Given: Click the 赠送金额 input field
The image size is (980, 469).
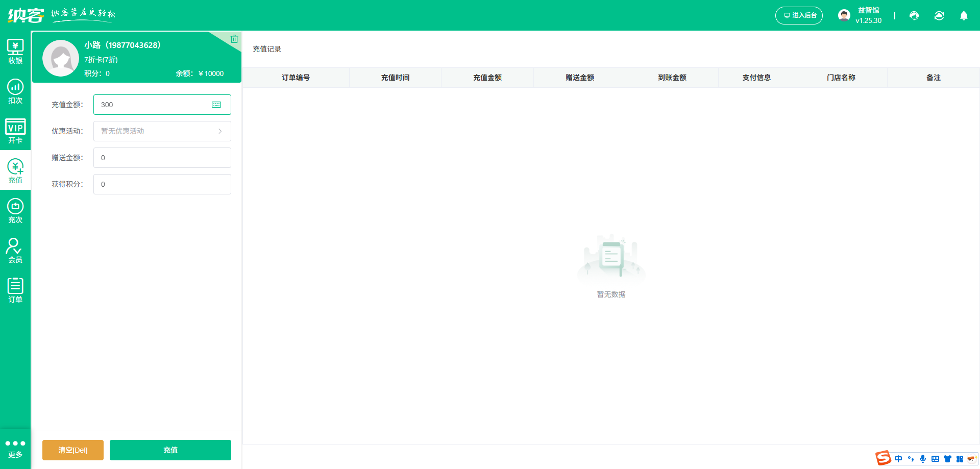Looking at the screenshot, I should point(162,158).
